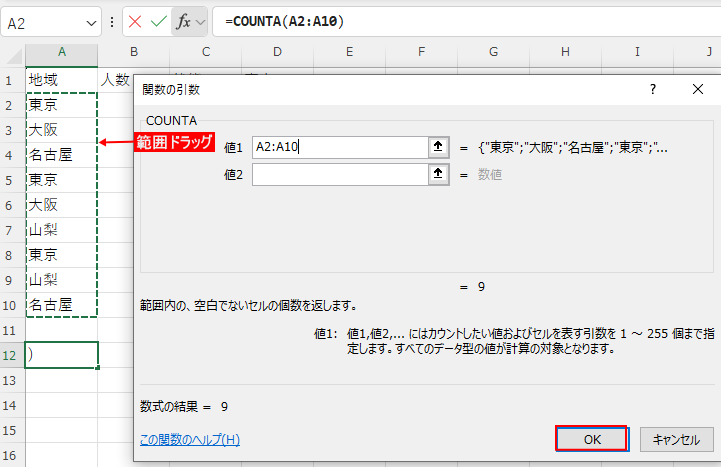Screen dimensions: 721x467
Task: Click cell A5 containing 東京
Action: 62,180
